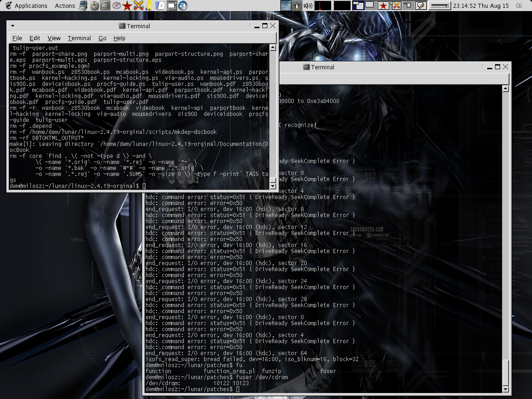Open the Actions panel menu
The width and height of the screenshot is (532, 399).
(65, 6)
